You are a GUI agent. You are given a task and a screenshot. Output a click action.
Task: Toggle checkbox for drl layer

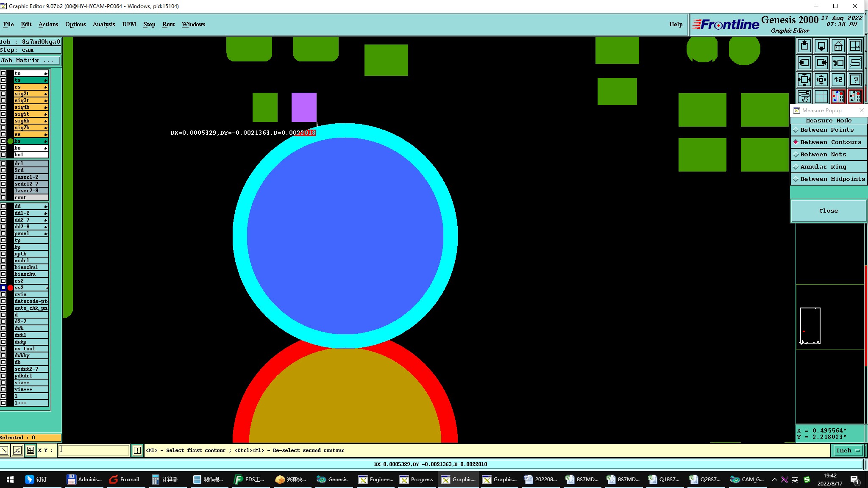(3, 164)
